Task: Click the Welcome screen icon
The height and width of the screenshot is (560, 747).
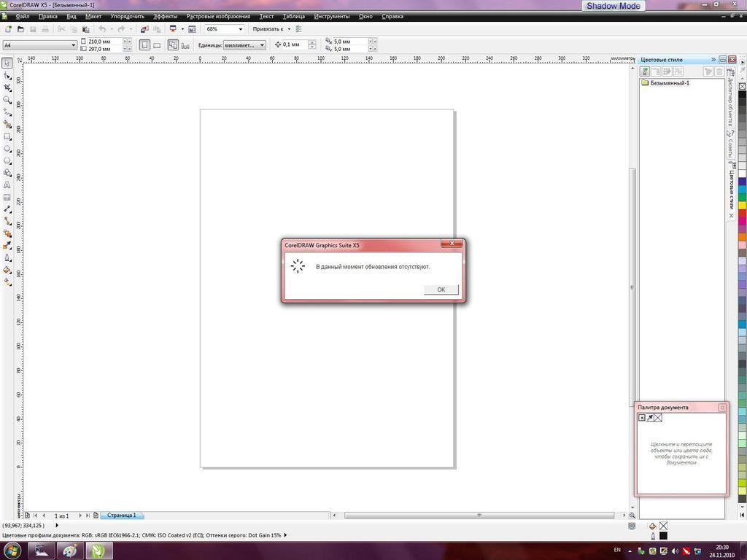Action: pos(192,29)
